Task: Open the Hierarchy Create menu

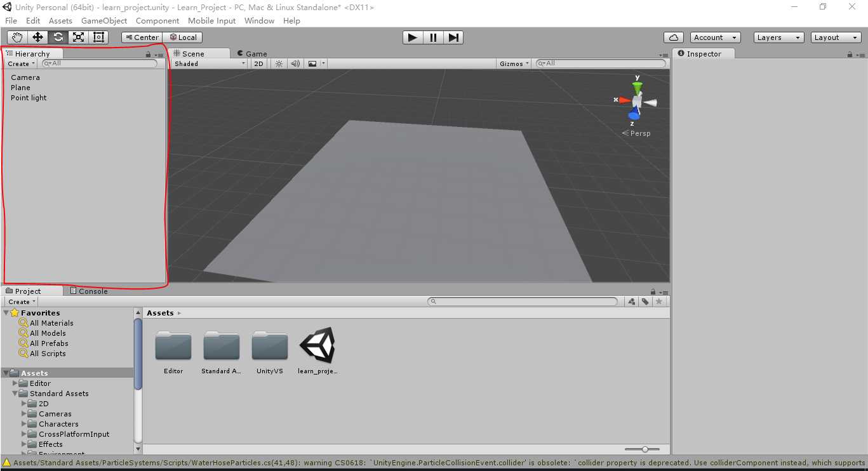Action: (x=22, y=63)
